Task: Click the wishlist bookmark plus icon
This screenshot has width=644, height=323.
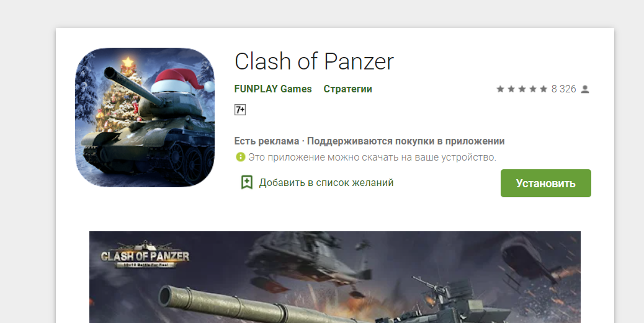Action: click(246, 183)
